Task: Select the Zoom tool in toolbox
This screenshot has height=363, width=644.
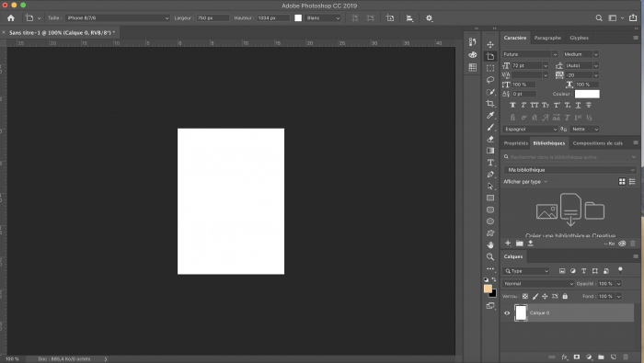Action: pos(490,256)
